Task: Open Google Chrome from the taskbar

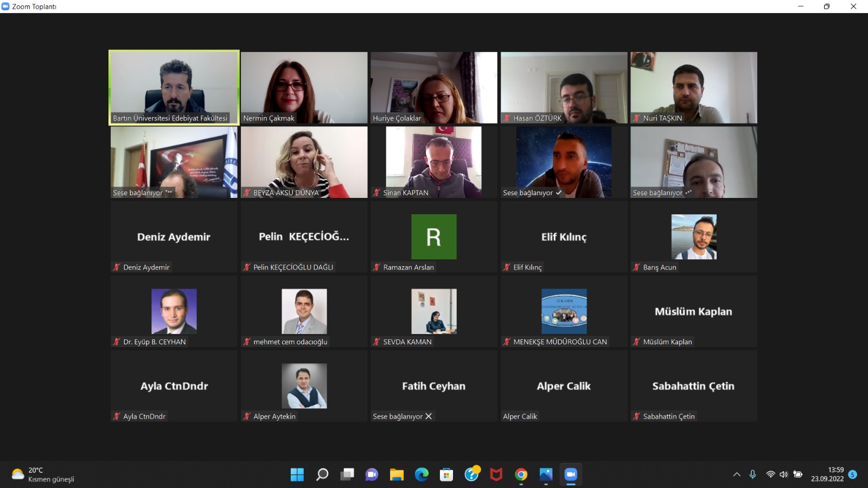Action: (x=521, y=474)
